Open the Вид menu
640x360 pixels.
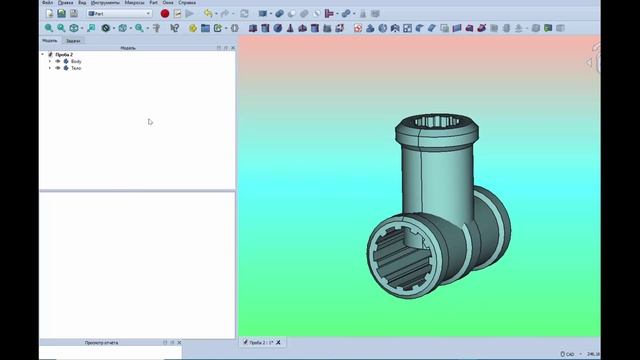coord(82,2)
